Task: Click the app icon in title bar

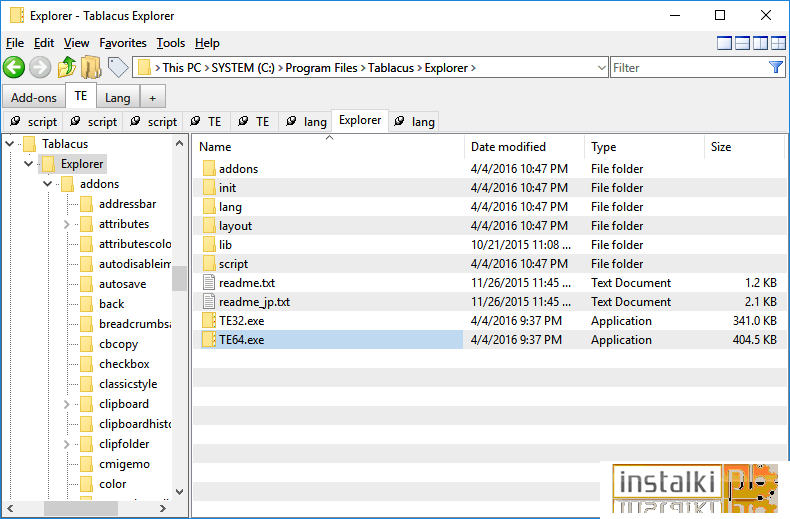Action: pyautogui.click(x=17, y=16)
